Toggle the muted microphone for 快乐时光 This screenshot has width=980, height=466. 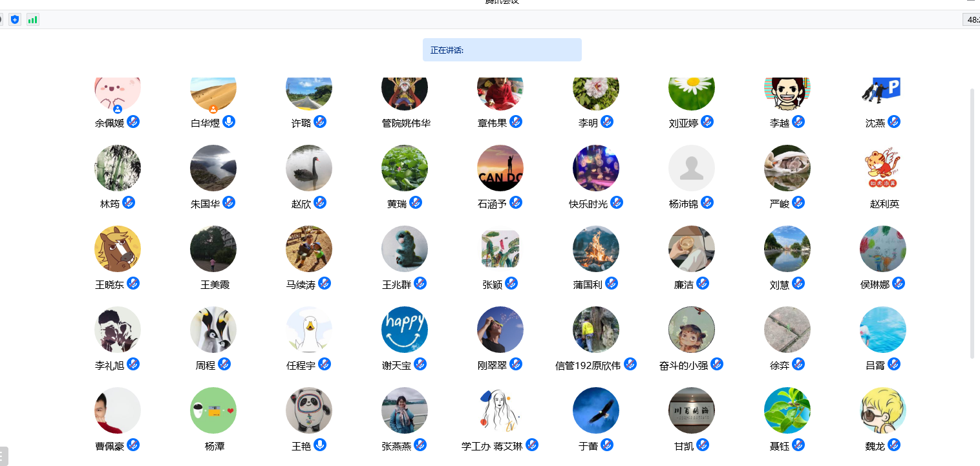617,202
